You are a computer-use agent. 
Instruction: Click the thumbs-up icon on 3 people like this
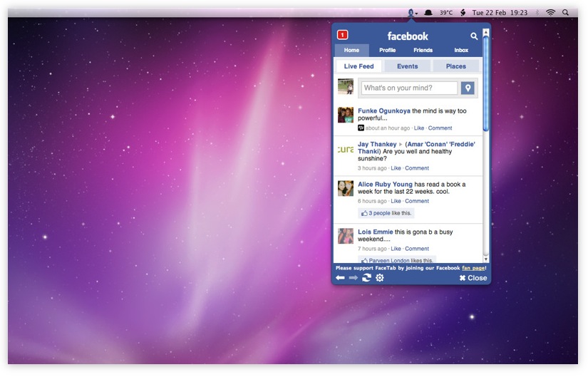point(364,213)
